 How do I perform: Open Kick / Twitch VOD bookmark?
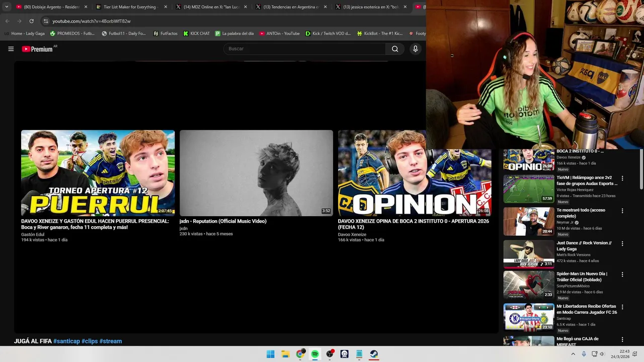(328, 34)
